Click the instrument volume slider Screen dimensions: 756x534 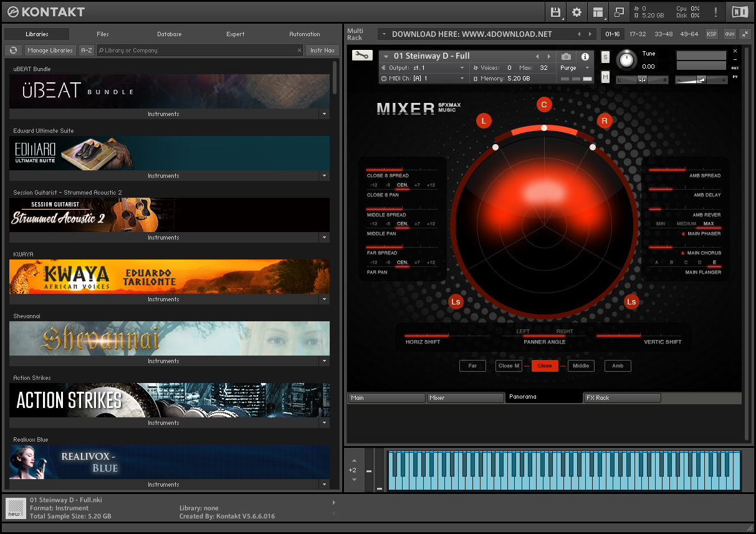[701, 80]
